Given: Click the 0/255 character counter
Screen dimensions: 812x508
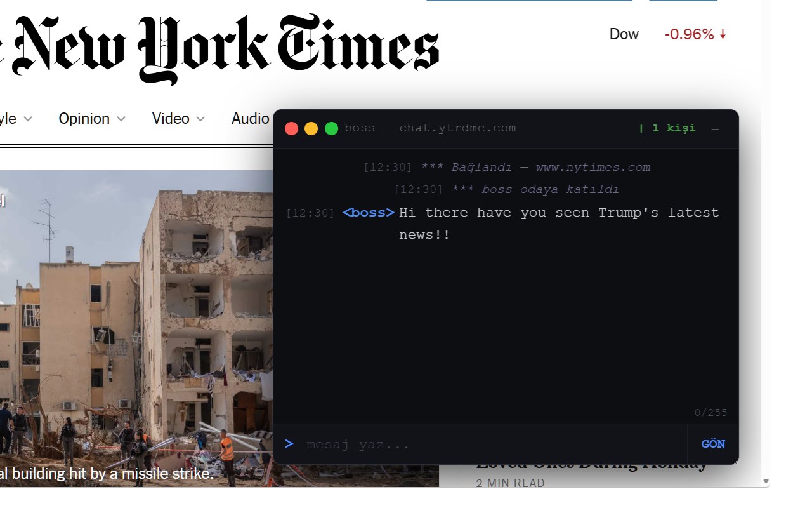Looking at the screenshot, I should [x=711, y=413].
